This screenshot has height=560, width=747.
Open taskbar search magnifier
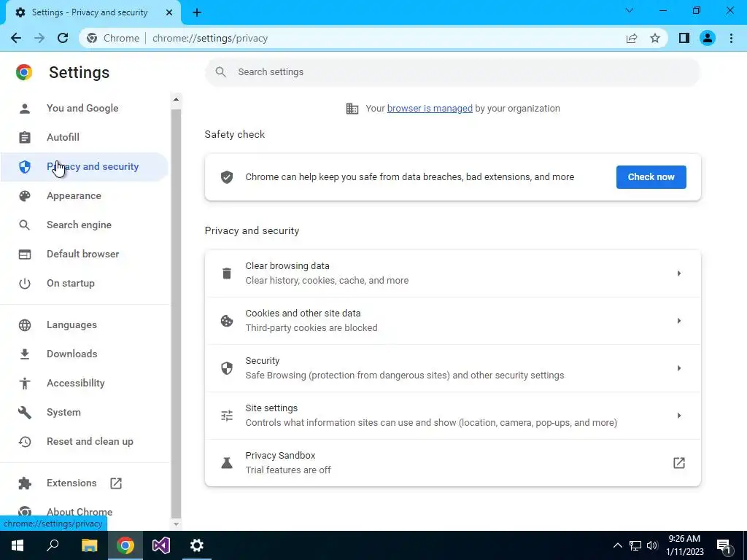(53, 545)
